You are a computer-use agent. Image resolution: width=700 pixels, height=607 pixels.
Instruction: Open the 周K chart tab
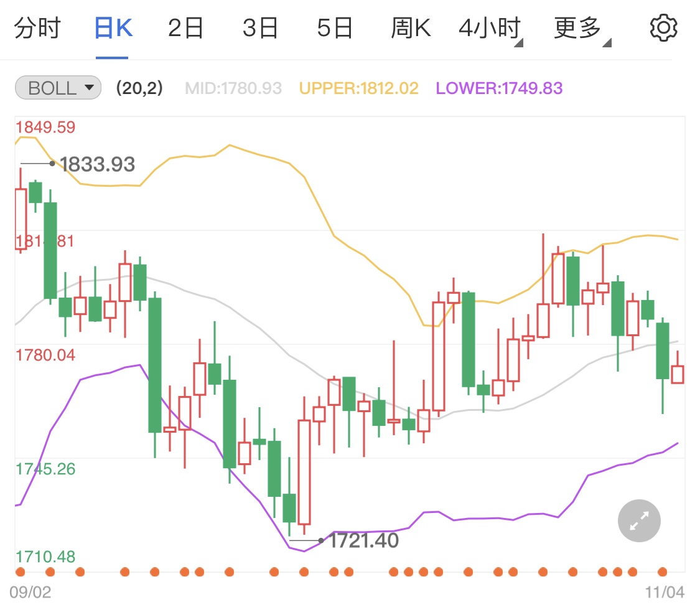coord(411,28)
